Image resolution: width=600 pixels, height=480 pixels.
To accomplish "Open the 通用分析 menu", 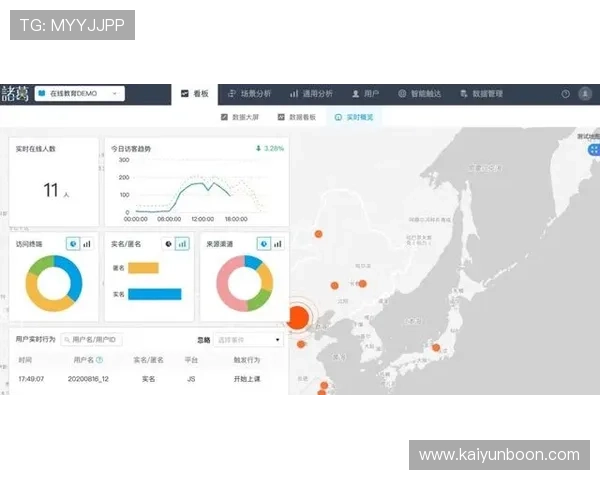I will (x=311, y=94).
